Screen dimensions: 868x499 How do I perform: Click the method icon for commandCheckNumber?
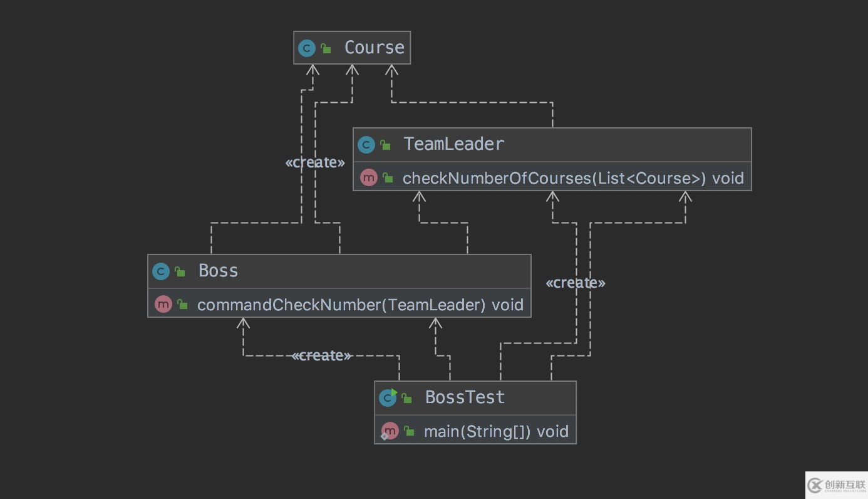(x=163, y=305)
